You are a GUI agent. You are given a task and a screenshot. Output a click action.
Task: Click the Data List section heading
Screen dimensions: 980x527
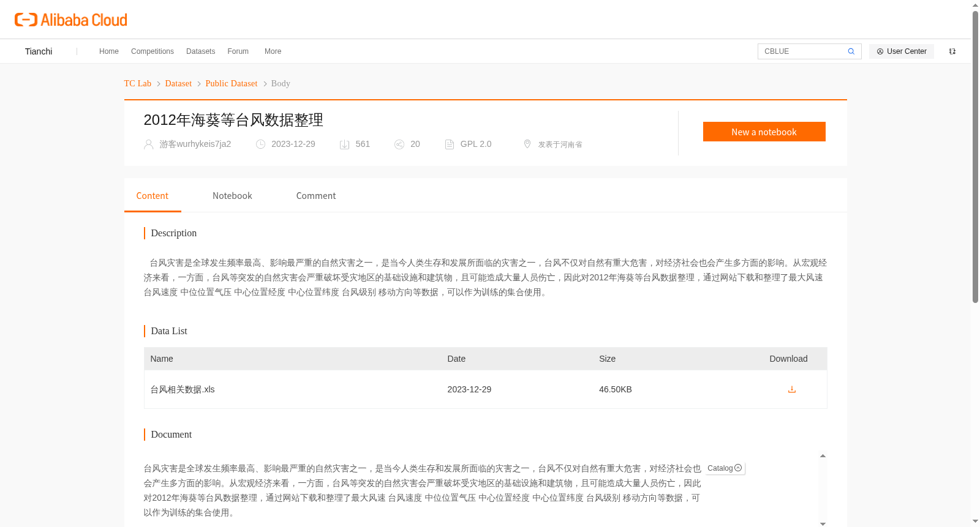[x=169, y=331]
